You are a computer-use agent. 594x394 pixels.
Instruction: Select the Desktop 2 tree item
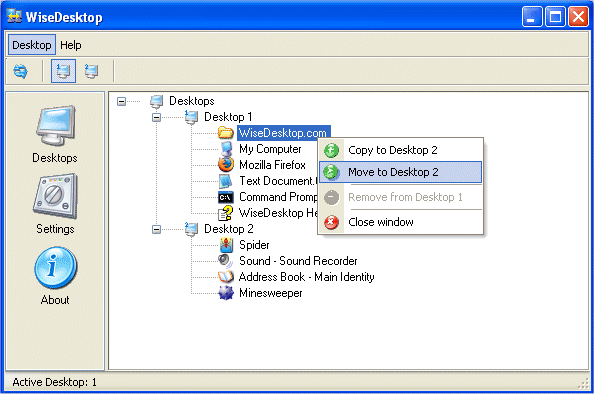[228, 229]
